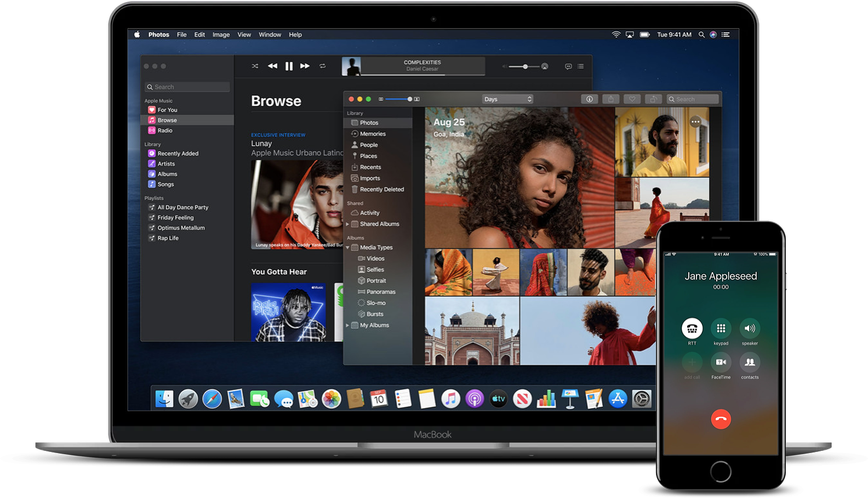Open the Days view dropdown in Photos
The width and height of the screenshot is (868, 498).
[x=508, y=99]
